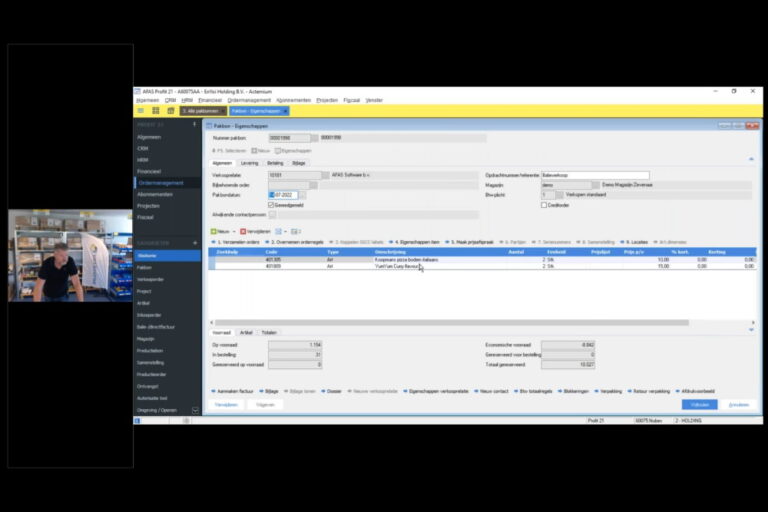Toggle the Creditorder checkbox
This screenshot has width=768, height=512.
(544, 205)
